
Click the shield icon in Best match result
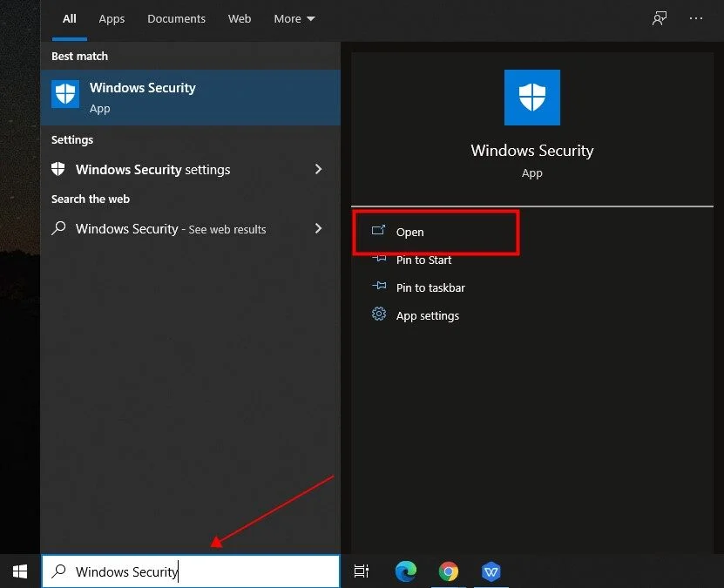65,94
